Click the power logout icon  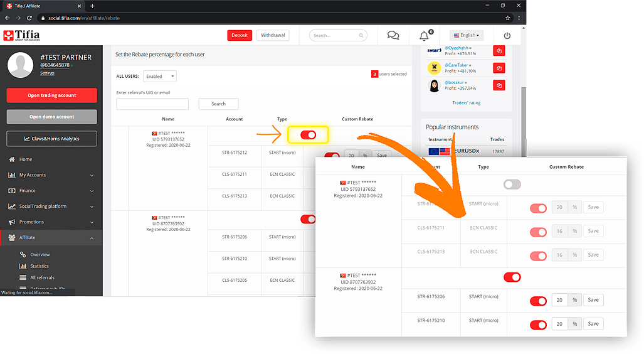507,36
